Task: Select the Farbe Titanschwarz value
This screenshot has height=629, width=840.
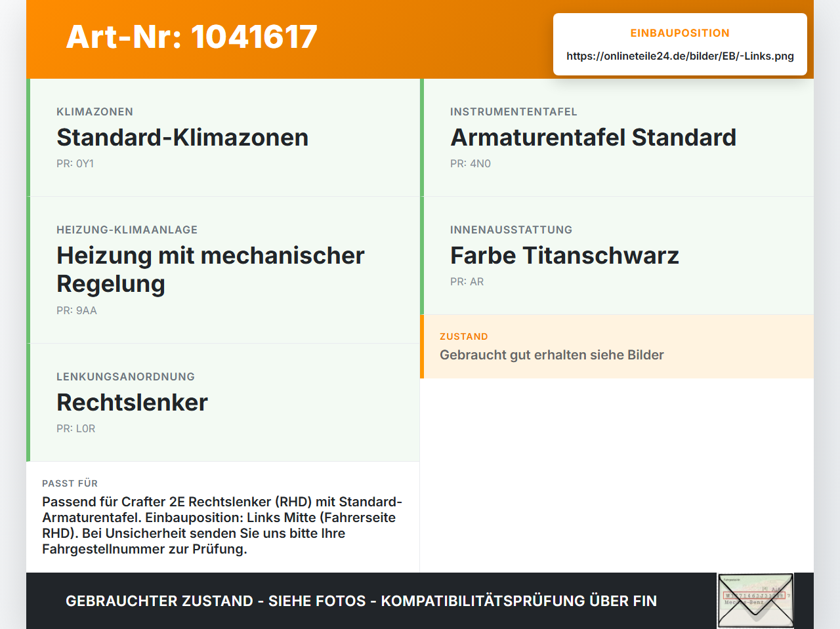Action: click(564, 256)
